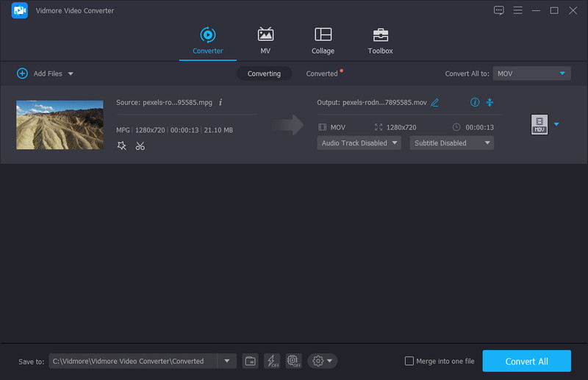Image resolution: width=588 pixels, height=380 pixels.
Task: Toggle the hardware acceleration lightning icon
Action: point(272,361)
